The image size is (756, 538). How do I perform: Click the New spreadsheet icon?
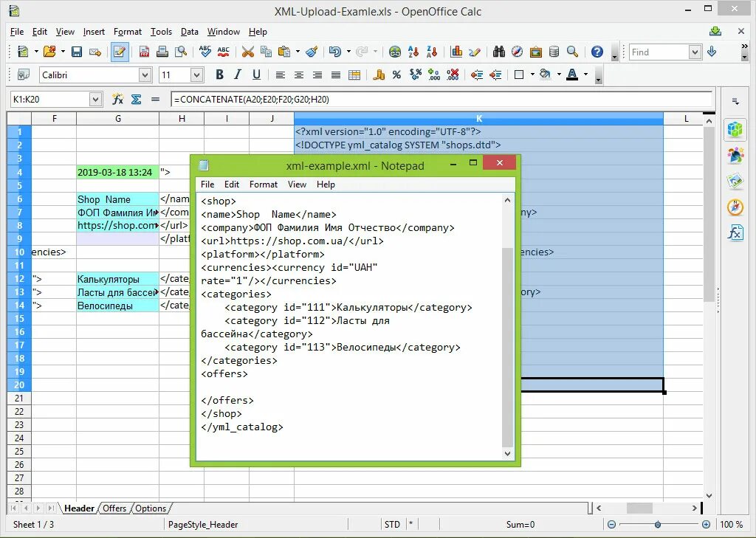tap(23, 52)
